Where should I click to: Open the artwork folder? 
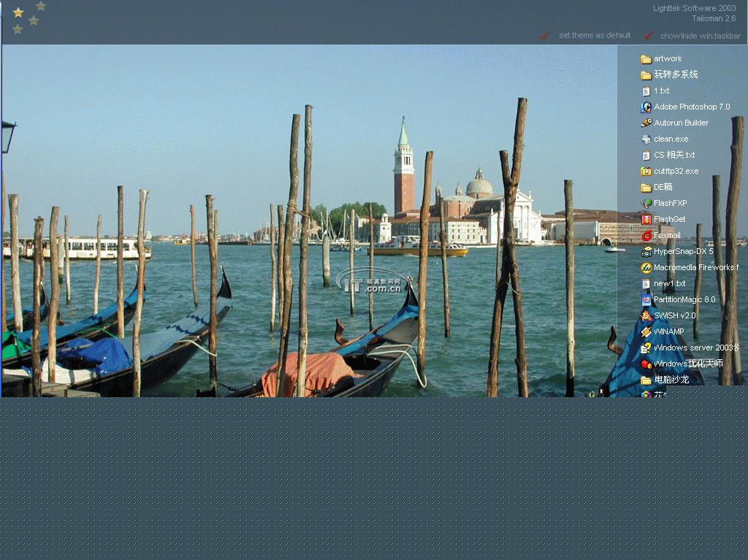click(x=646, y=59)
